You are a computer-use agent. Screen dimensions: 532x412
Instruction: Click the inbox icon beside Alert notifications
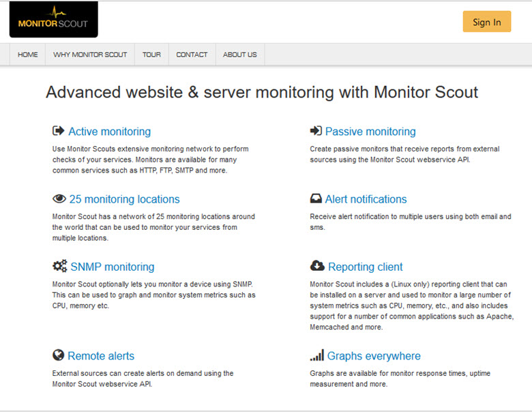(x=316, y=198)
